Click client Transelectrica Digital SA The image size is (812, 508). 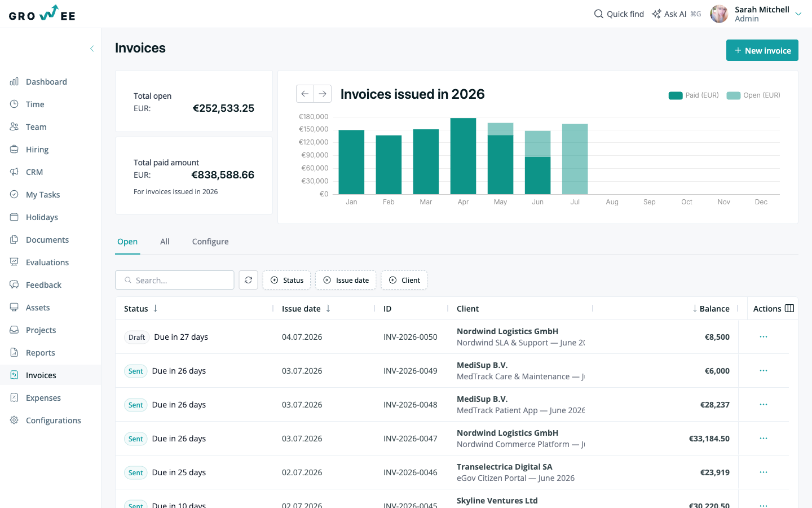point(505,467)
